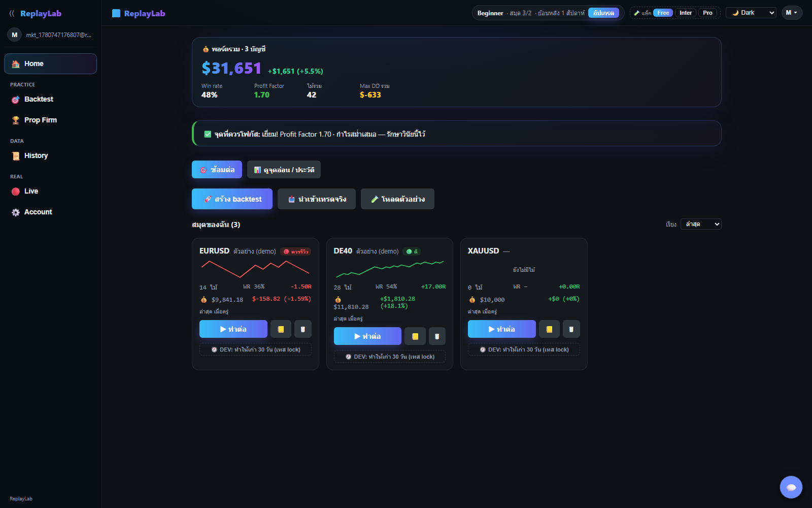Screen dimensions: 812x508
Task: Click the Win rate value '48%'
Action: coord(210,95)
